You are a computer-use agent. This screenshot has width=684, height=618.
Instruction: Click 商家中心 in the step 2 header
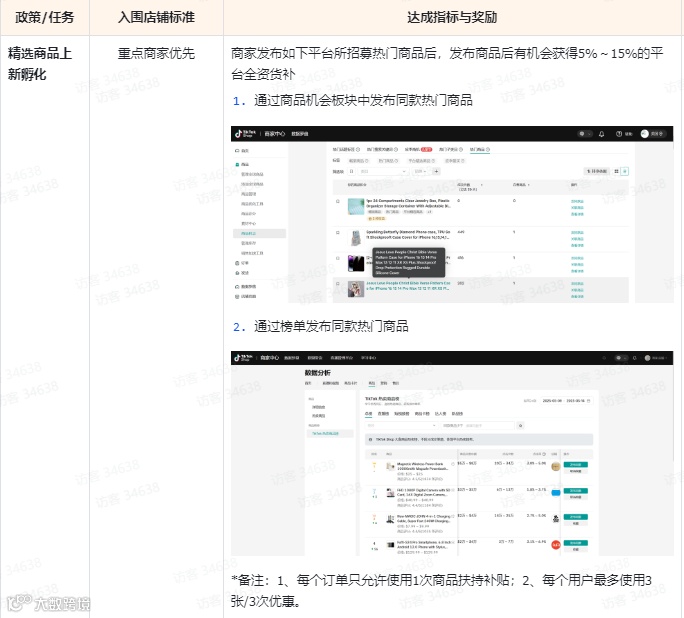[x=270, y=358]
